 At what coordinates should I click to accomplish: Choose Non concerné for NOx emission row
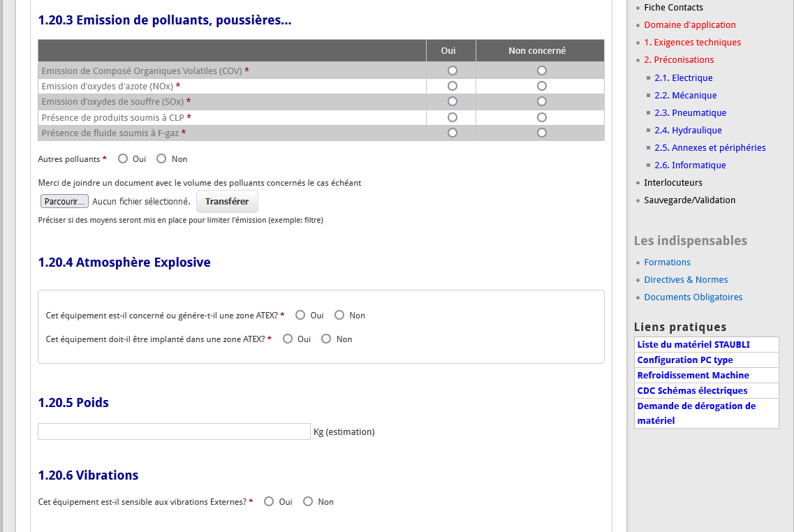click(x=541, y=86)
